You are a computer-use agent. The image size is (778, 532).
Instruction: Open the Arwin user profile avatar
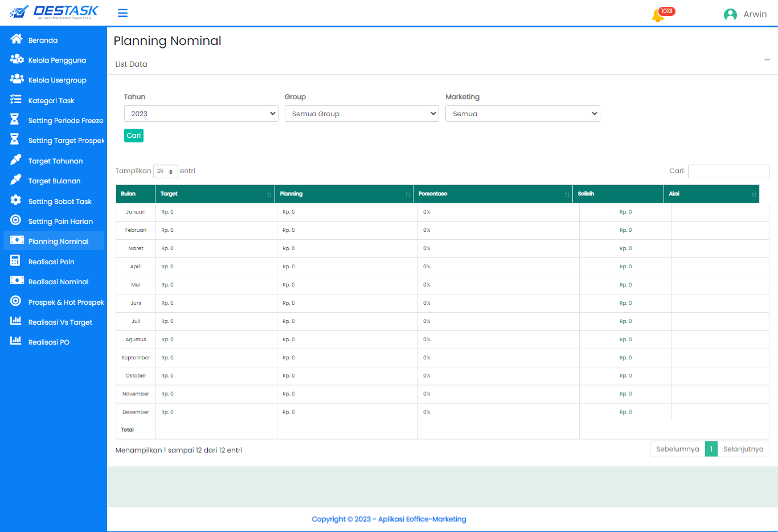pyautogui.click(x=730, y=15)
